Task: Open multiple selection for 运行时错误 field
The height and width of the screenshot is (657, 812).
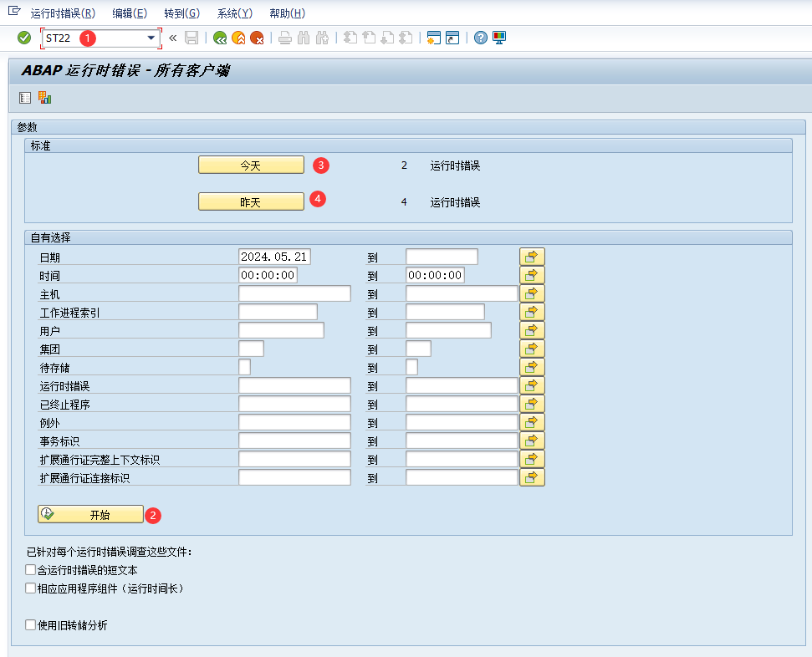Action: [532, 385]
